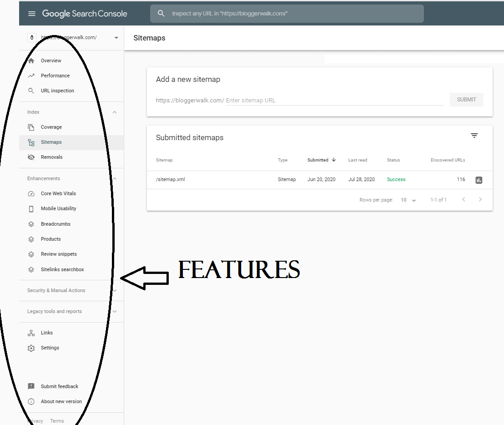Click the Enter sitemap URL field
The image size is (504, 425).
(335, 100)
